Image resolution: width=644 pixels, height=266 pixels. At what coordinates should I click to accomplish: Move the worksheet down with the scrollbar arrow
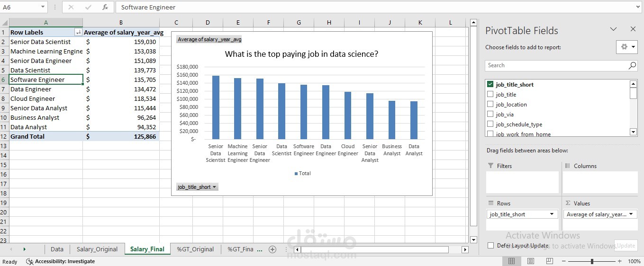[x=473, y=240]
